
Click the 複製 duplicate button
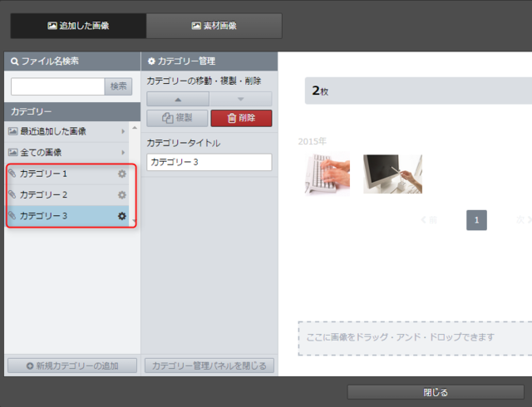[x=177, y=118]
